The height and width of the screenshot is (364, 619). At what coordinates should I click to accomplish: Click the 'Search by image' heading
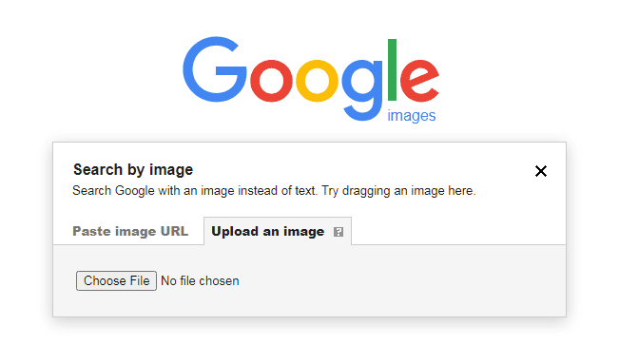pyautogui.click(x=133, y=170)
